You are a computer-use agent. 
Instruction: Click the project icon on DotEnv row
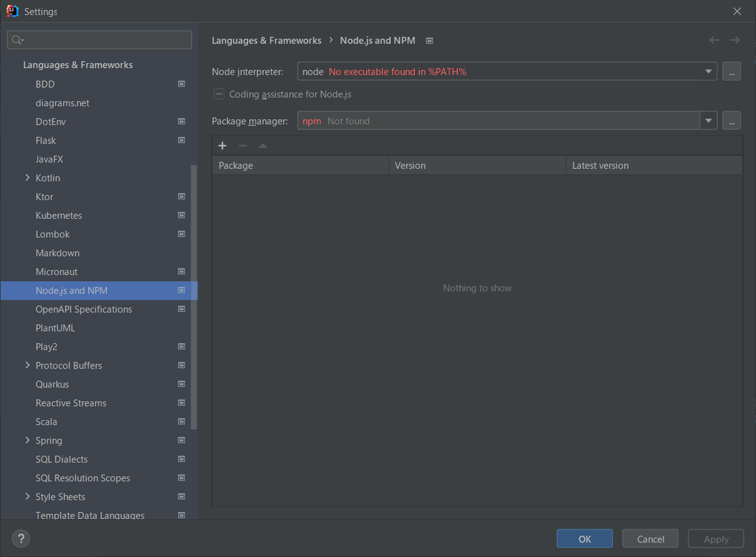181,122
